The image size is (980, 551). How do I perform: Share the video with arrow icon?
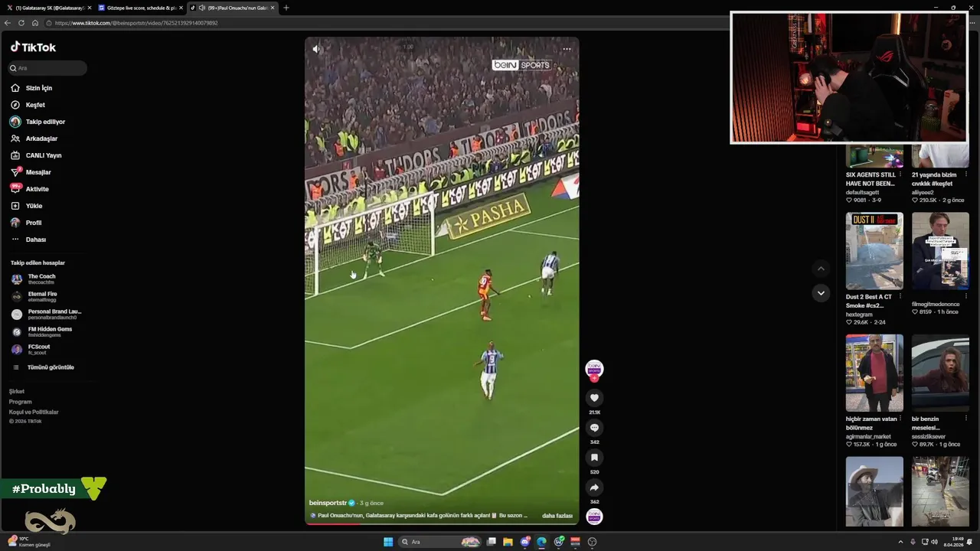click(x=594, y=487)
